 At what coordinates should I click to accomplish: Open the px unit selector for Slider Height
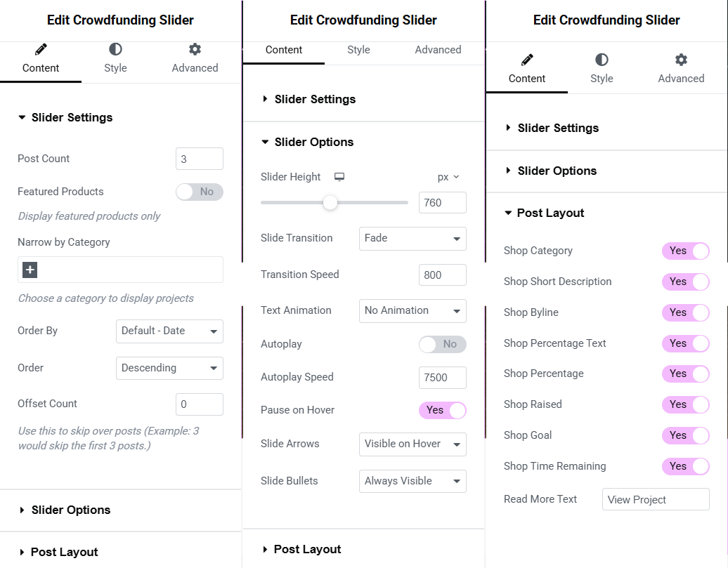(448, 177)
